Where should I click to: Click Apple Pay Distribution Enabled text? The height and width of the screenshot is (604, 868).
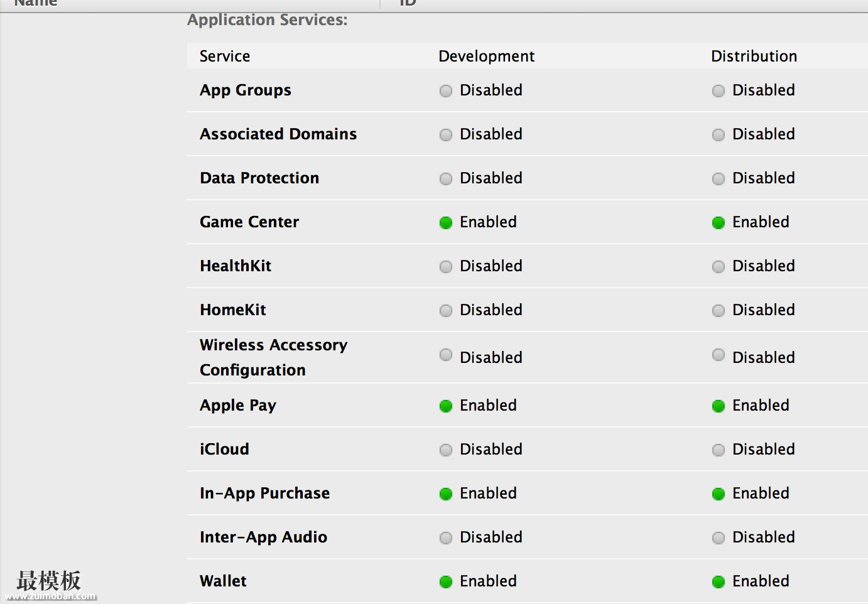761,405
